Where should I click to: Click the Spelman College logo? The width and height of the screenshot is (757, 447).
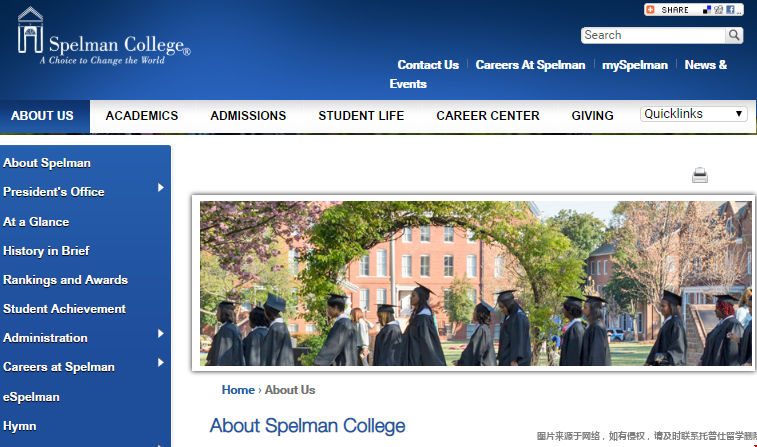pos(104,36)
